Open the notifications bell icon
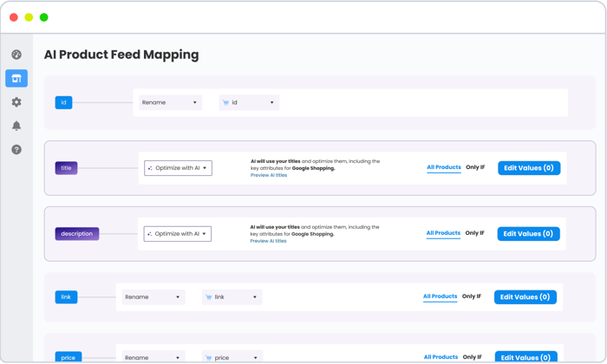The width and height of the screenshot is (607, 364). coord(16,126)
